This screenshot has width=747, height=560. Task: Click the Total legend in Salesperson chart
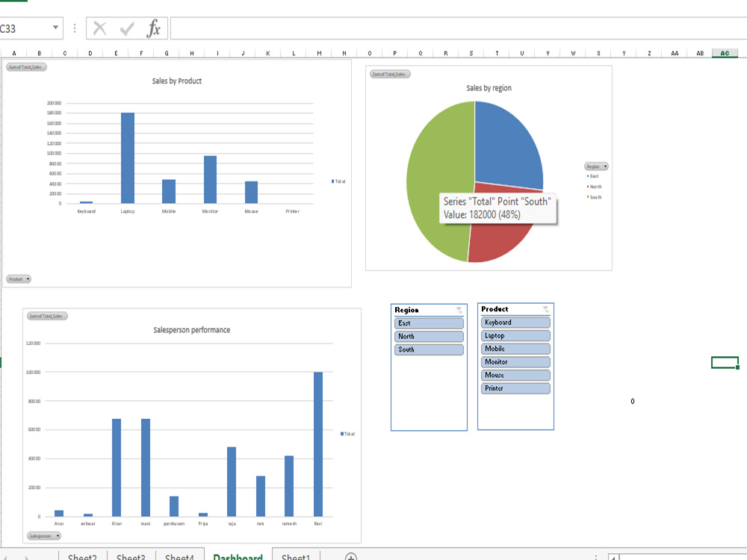(347, 434)
